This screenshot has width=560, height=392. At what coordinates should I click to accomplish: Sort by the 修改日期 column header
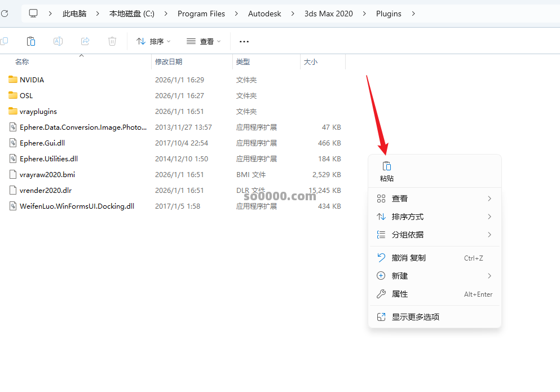(x=169, y=62)
